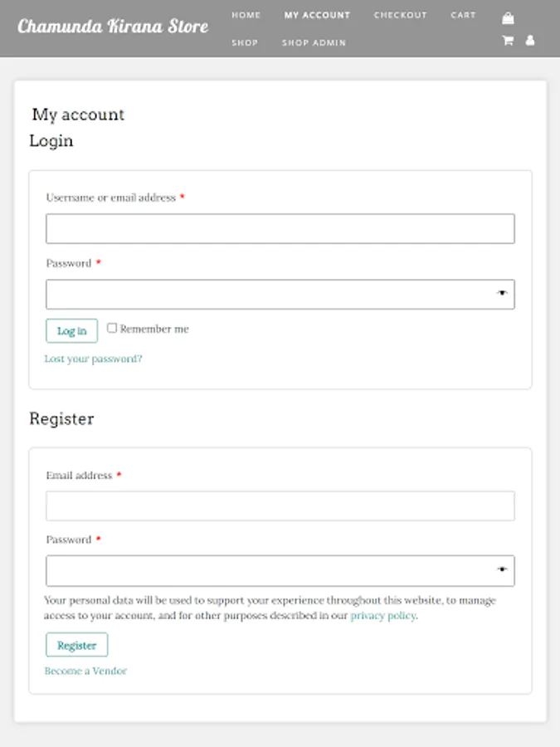Navigate to the Checkout page
This screenshot has width=560, height=747.
pyautogui.click(x=400, y=15)
